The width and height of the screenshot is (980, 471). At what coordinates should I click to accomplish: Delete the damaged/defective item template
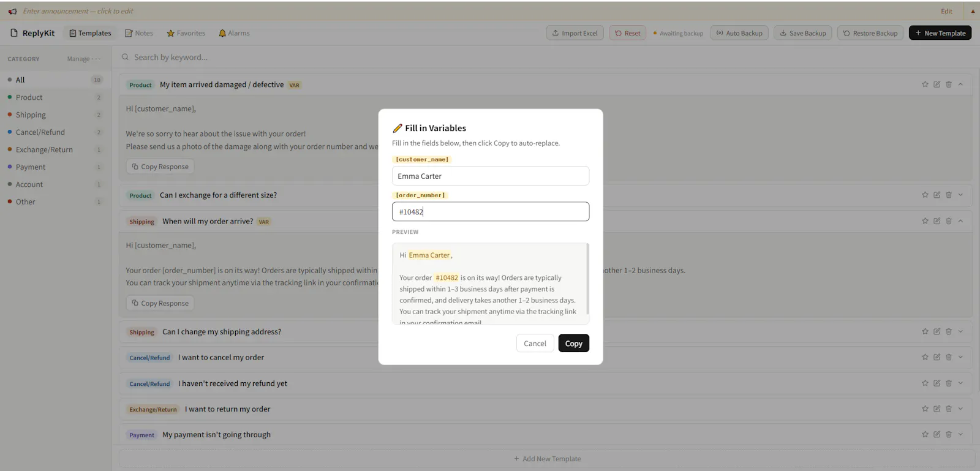coord(949,85)
